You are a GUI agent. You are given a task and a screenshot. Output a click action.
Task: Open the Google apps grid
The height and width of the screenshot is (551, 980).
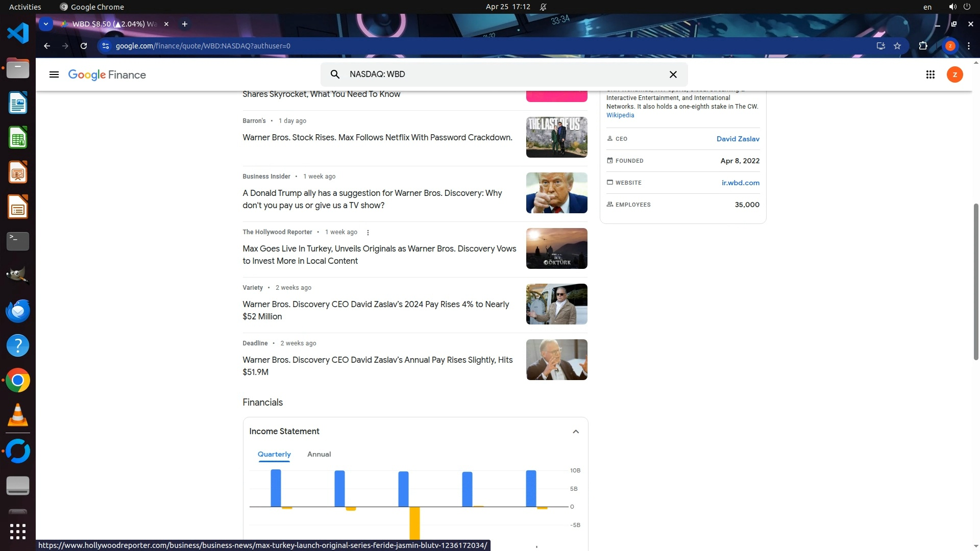(930, 74)
